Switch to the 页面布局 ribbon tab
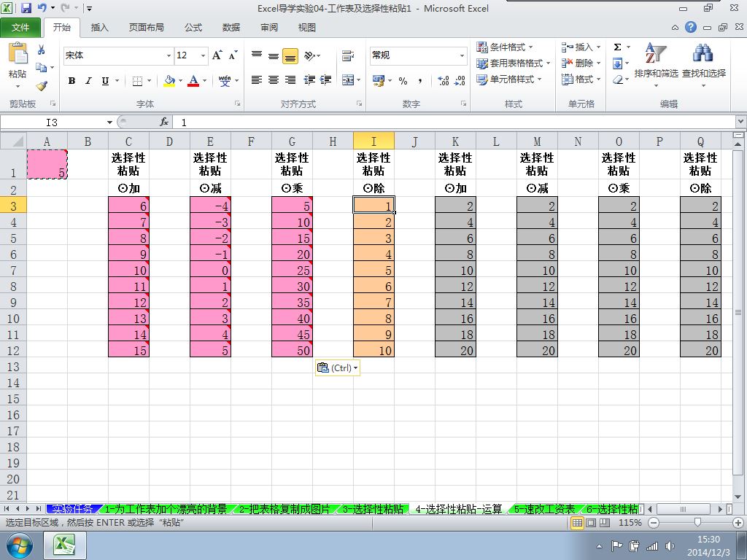 (146, 28)
